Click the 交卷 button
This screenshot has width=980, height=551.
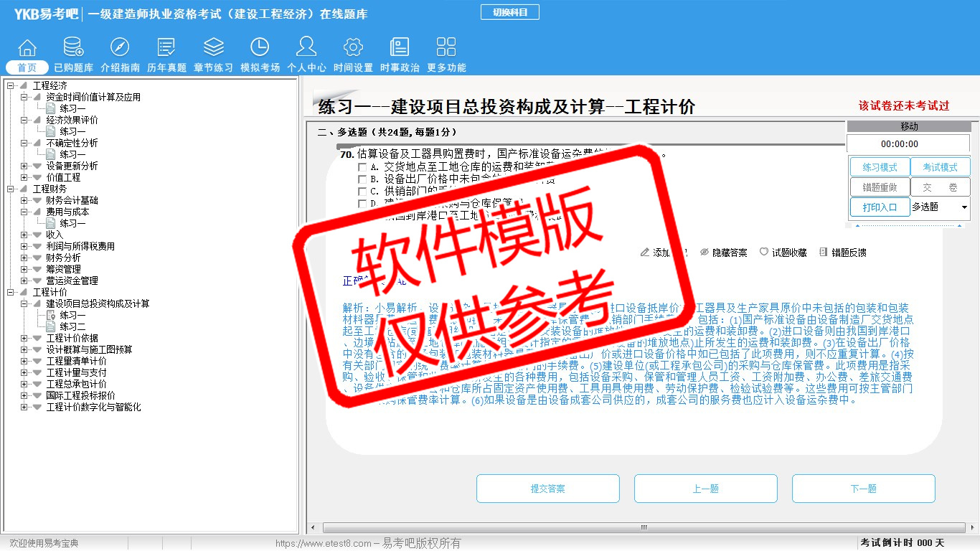941,187
